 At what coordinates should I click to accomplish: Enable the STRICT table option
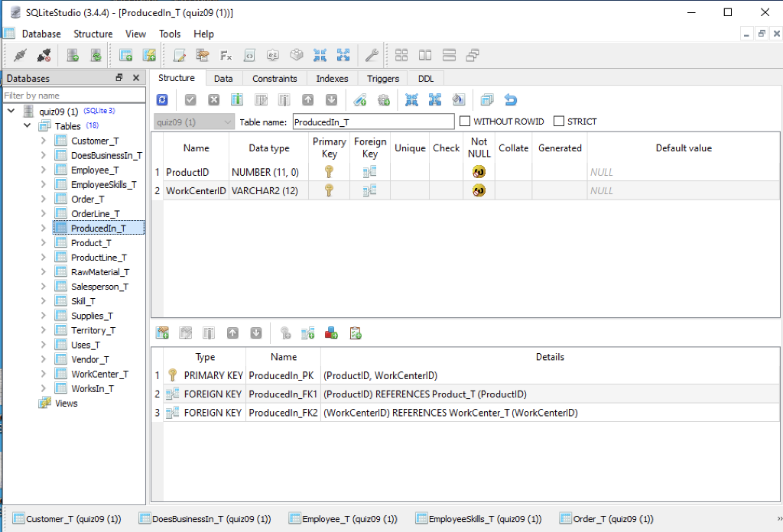pyautogui.click(x=560, y=121)
